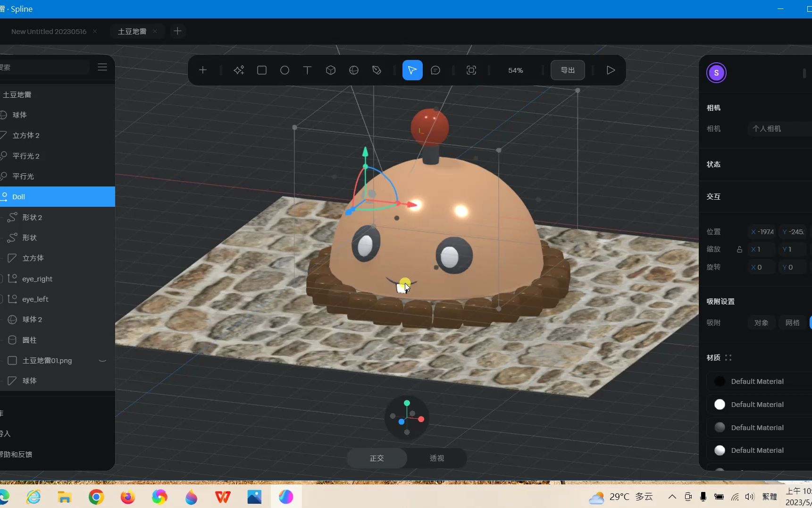Switch to 正交 orthographic view
The height and width of the screenshot is (508, 812).
[377, 458]
